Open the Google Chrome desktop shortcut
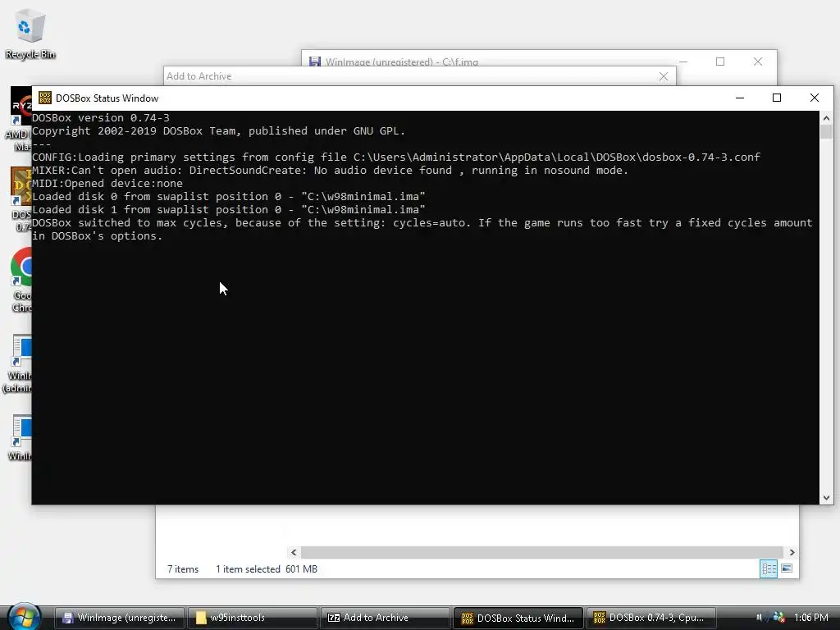Viewport: 840px width, 630px height. (21, 280)
